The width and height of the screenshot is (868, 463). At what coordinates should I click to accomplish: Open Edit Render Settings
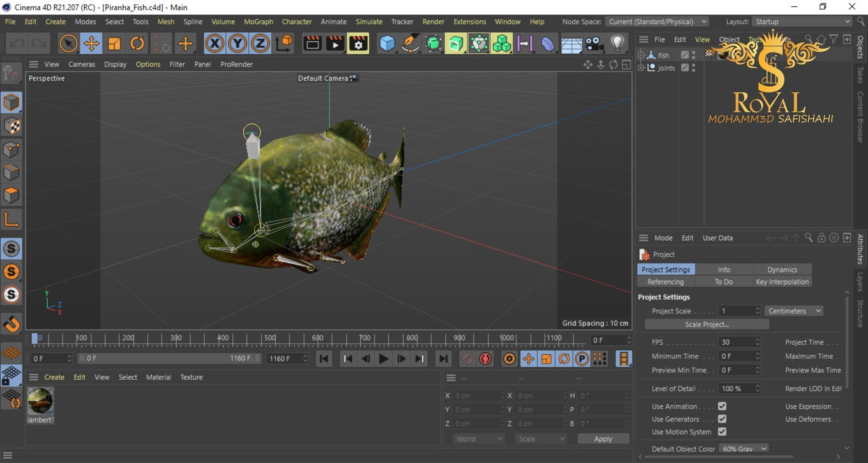(x=358, y=44)
